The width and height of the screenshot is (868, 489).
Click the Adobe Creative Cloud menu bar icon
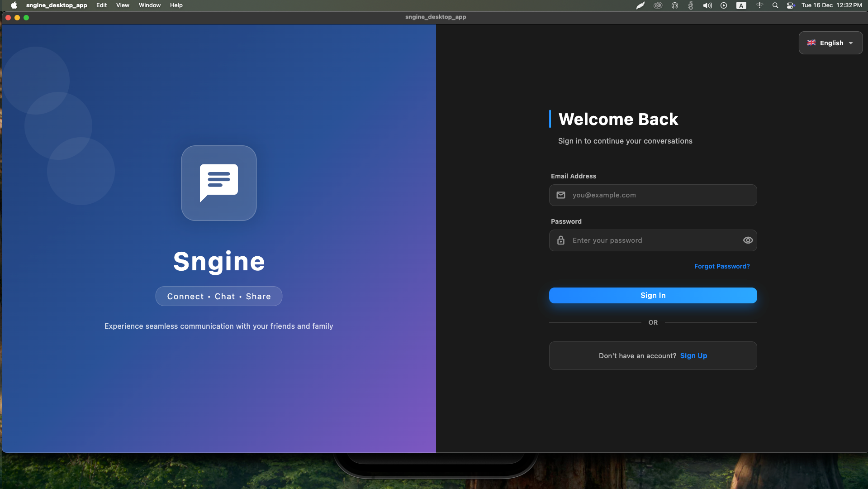(658, 5)
